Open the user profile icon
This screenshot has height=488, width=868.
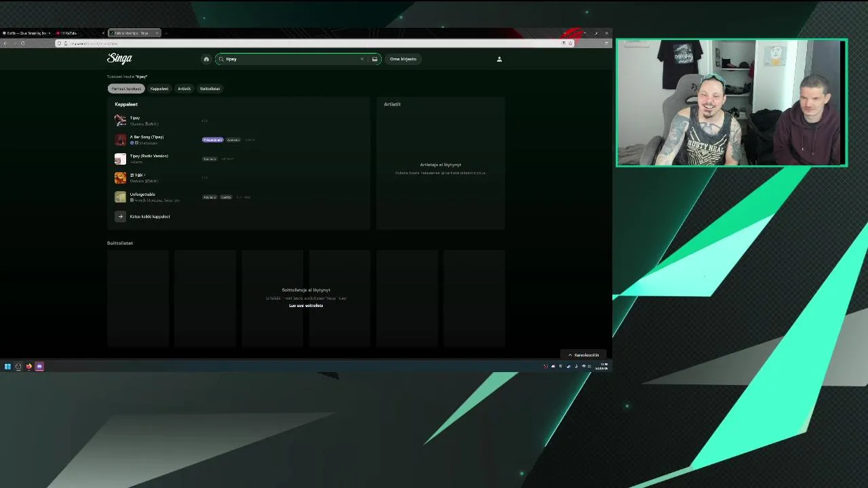(x=499, y=59)
